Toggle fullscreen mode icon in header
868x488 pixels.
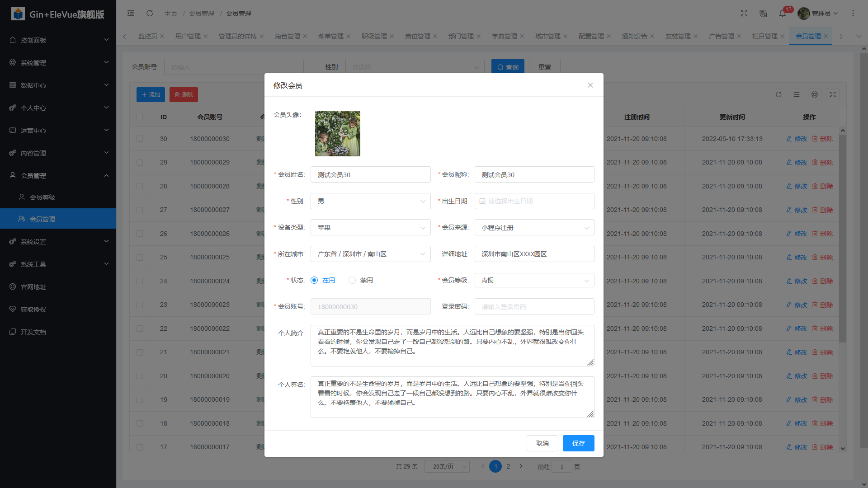click(x=744, y=14)
